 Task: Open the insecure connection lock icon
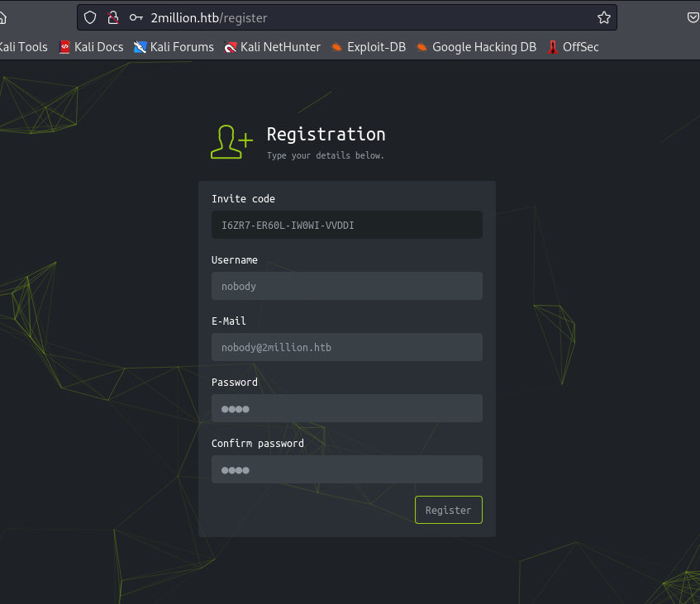(113, 17)
